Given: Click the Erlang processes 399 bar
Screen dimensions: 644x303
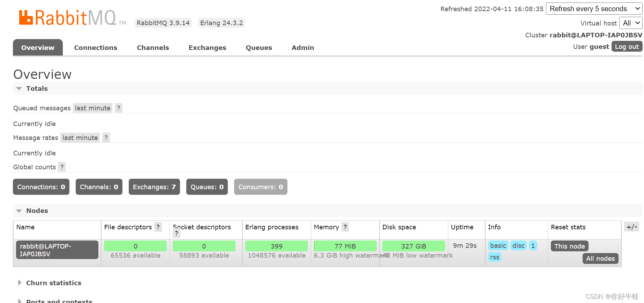Looking at the screenshot, I should [x=277, y=246].
